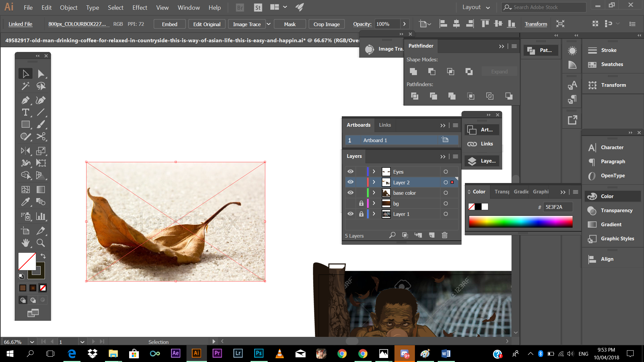Viewport: 644px width, 362px height.
Task: Switch to the Links tab
Action: tap(385, 125)
